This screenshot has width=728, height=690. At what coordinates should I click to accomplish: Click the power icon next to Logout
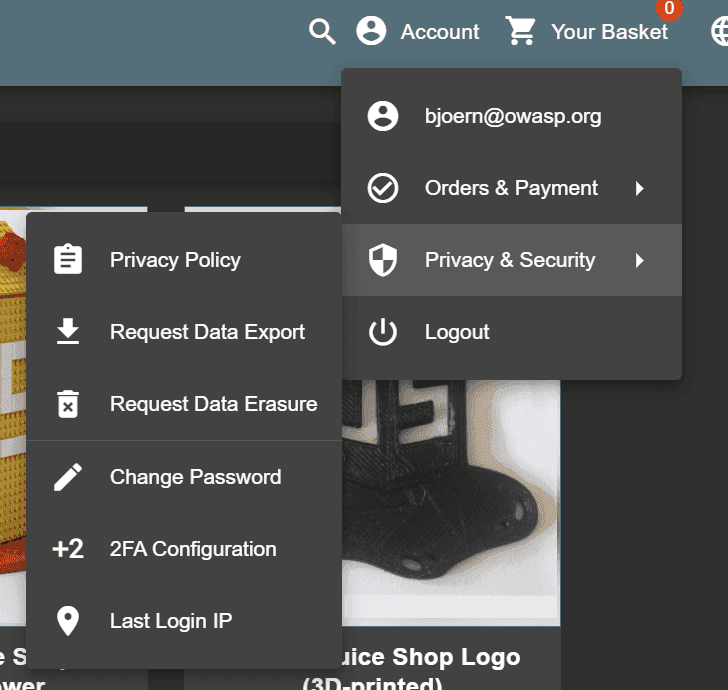click(x=383, y=332)
